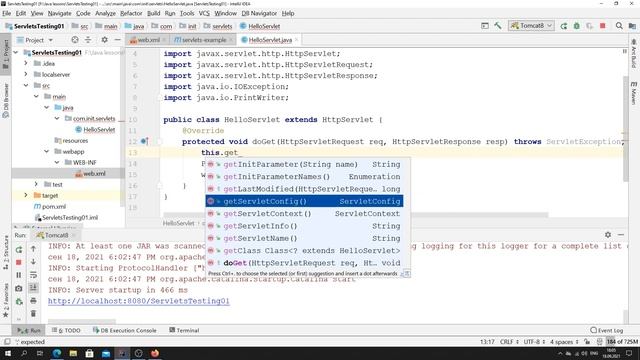Click the Build project hammer icon

[x=498, y=26]
